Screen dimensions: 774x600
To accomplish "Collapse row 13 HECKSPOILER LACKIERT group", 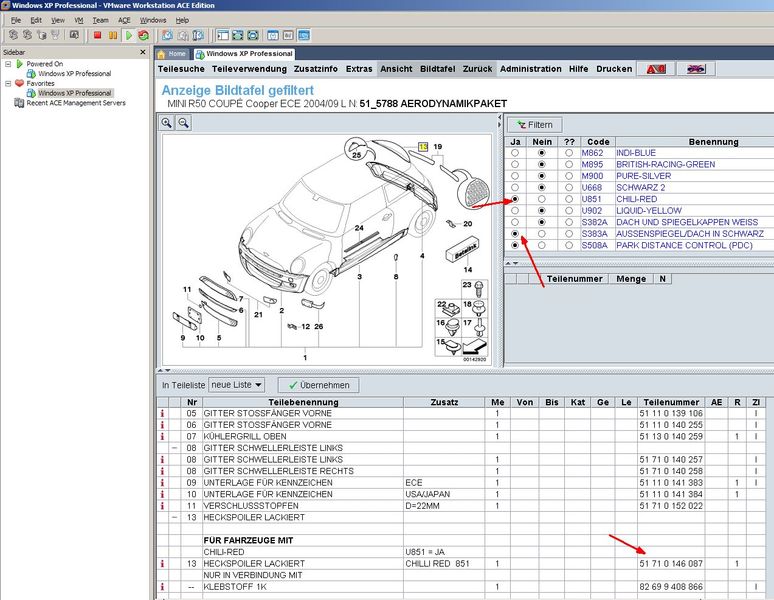I will 174,518.
